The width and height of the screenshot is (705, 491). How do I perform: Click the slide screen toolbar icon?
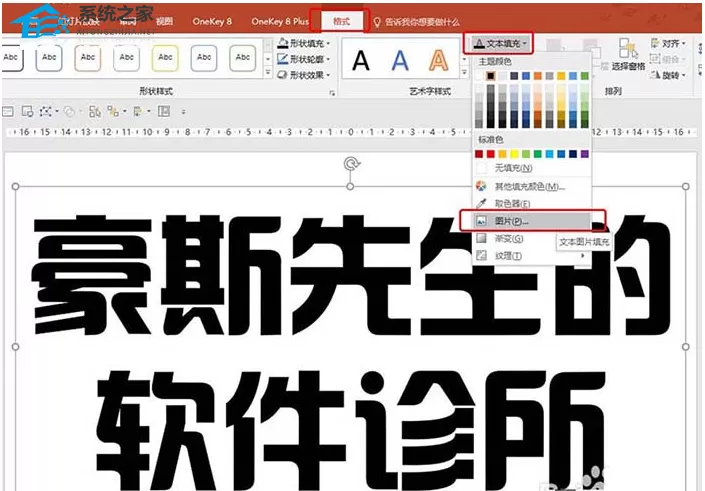tap(27, 112)
